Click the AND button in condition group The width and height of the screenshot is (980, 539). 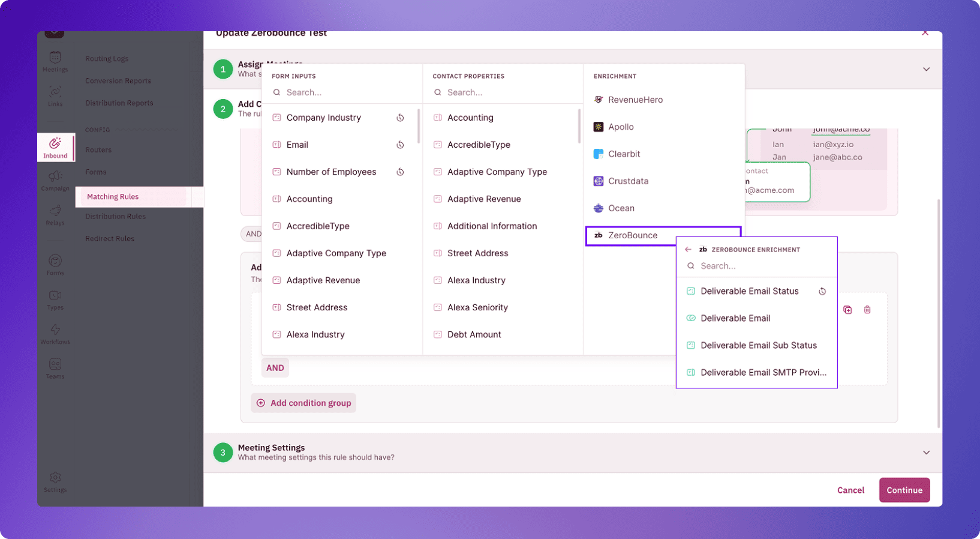click(275, 368)
